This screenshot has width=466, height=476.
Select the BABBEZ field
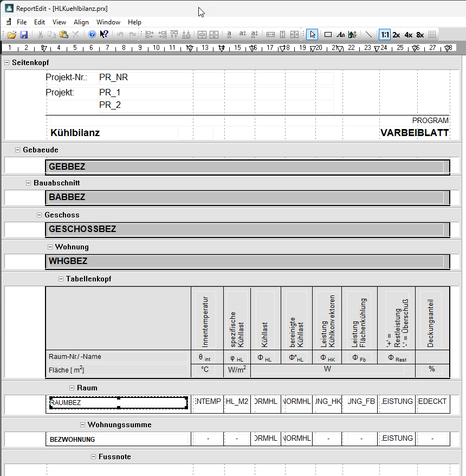point(247,197)
